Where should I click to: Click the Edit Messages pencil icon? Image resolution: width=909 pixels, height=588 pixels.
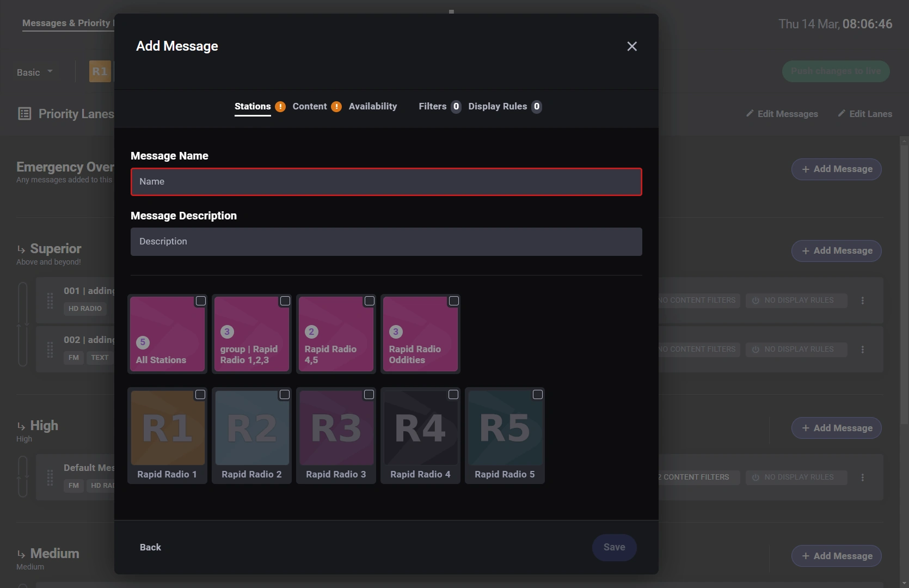pyautogui.click(x=750, y=113)
